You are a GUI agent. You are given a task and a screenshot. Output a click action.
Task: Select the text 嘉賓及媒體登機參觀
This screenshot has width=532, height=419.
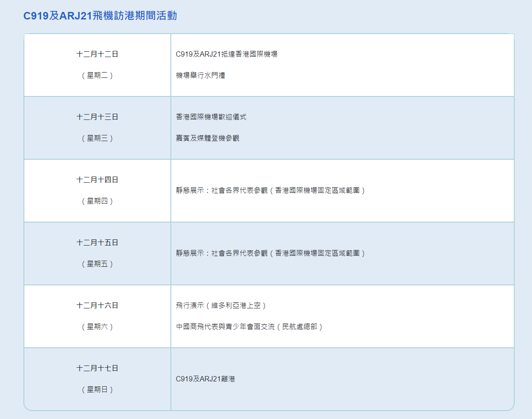208,138
